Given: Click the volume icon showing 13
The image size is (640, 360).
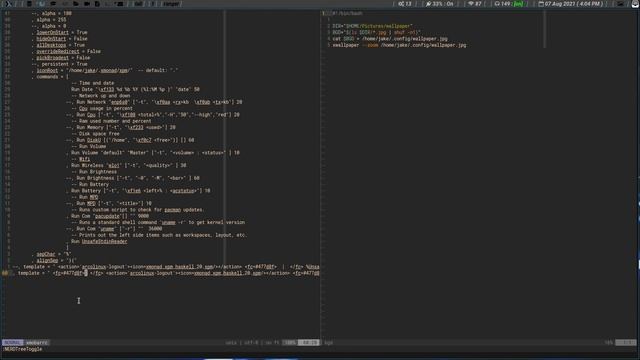Looking at the screenshot, I should [401, 4].
